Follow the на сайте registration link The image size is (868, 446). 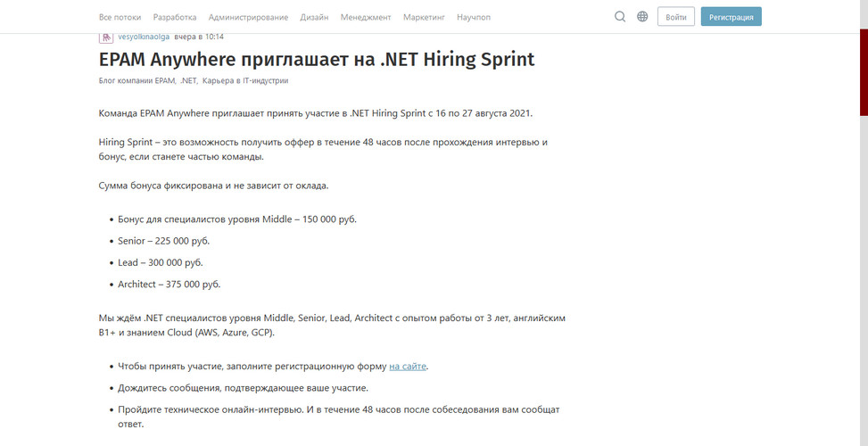(x=408, y=367)
